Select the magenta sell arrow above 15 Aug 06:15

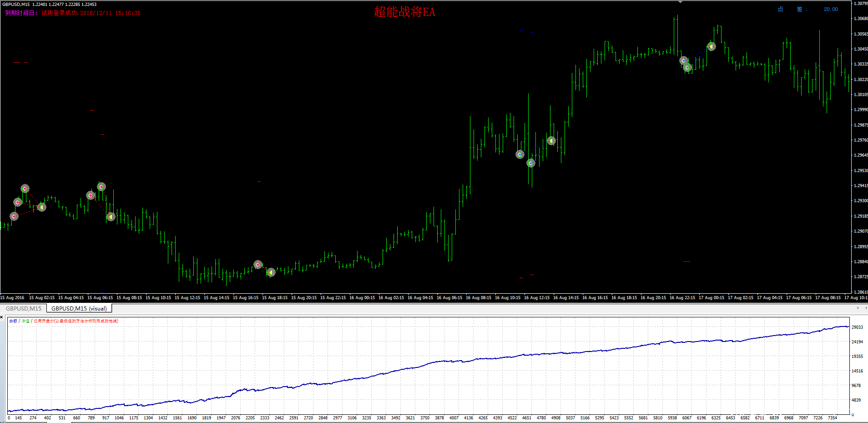click(101, 187)
